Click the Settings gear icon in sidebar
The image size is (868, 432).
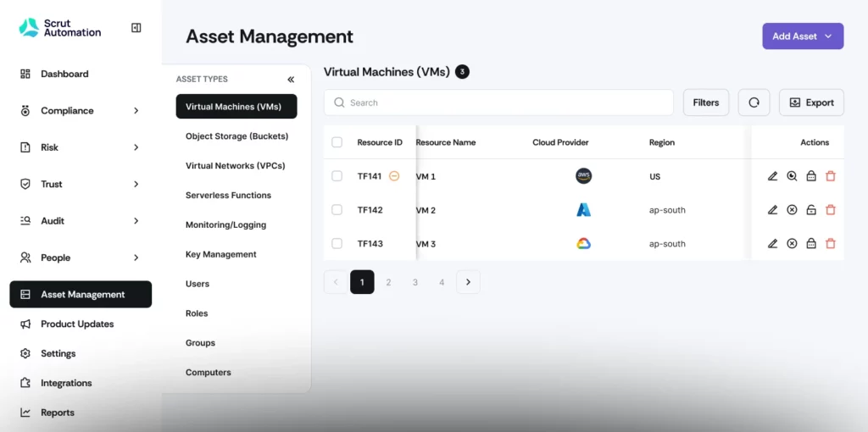[x=25, y=353]
